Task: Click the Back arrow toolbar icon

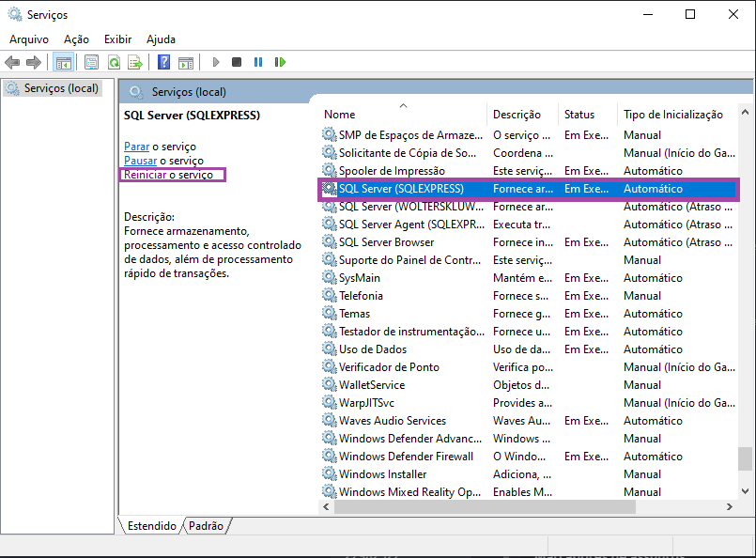Action: [12, 62]
